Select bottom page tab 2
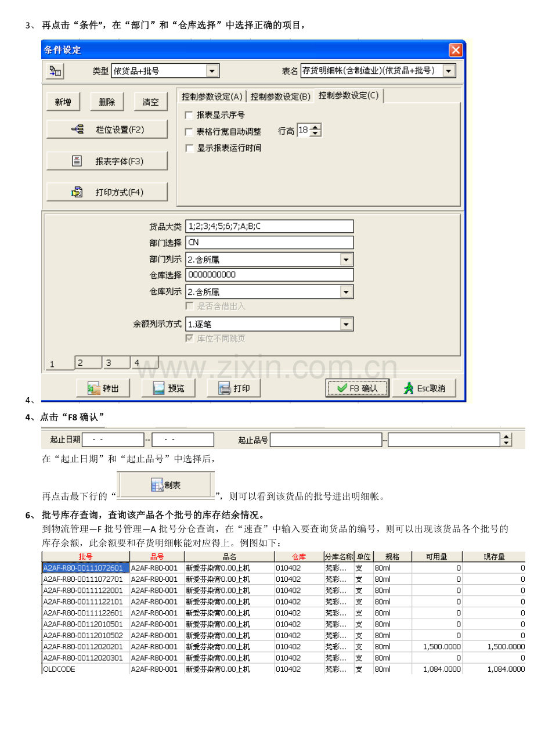Image resolution: width=534 pixels, height=756 pixels. pyautogui.click(x=88, y=363)
